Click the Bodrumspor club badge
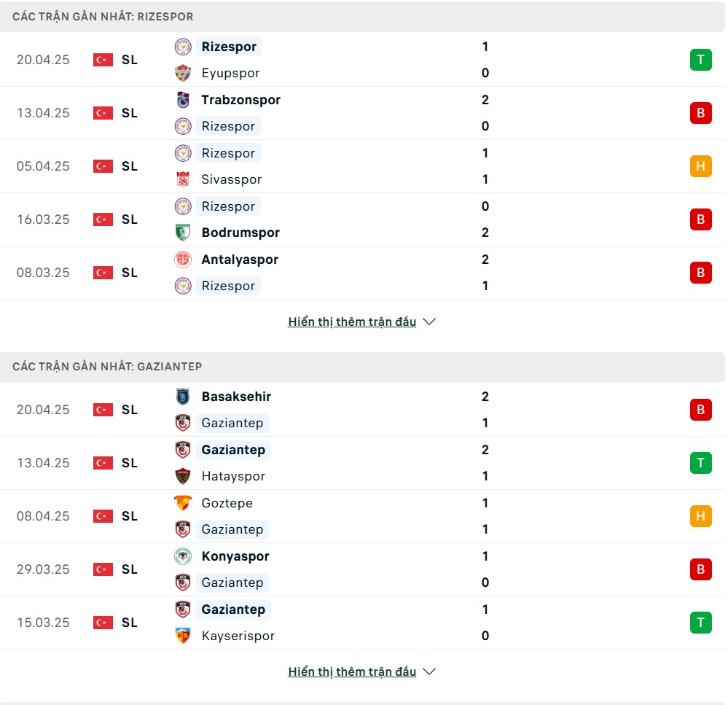The height and width of the screenshot is (705, 728). tap(183, 233)
